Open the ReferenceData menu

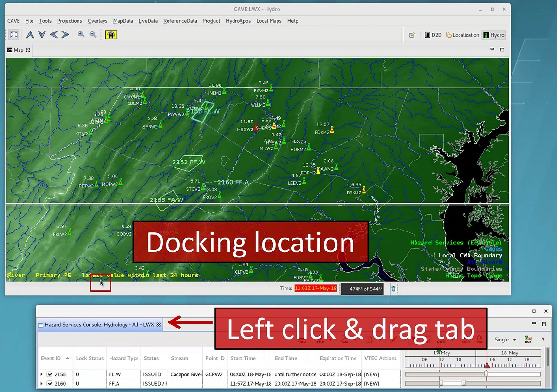pos(180,21)
